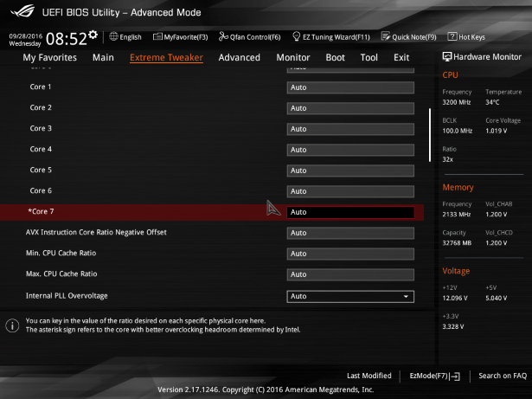Click the settings list scrollbar thumb
Viewport: 532px width, 399px height.
point(430,135)
